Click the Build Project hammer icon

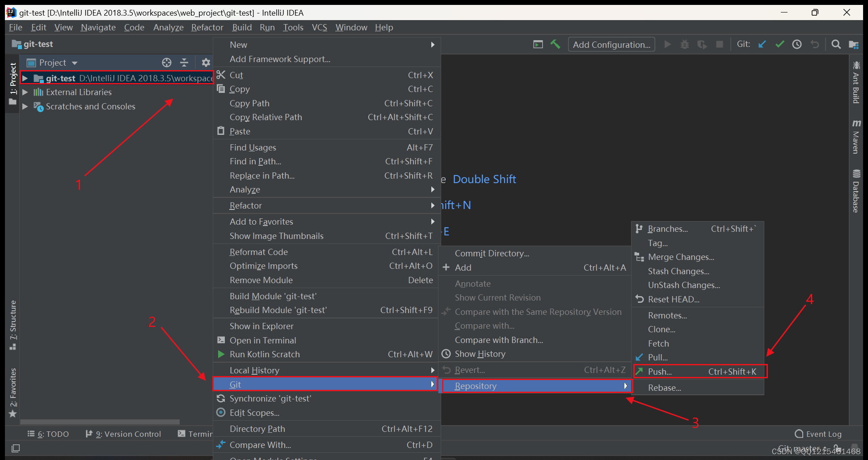[555, 44]
